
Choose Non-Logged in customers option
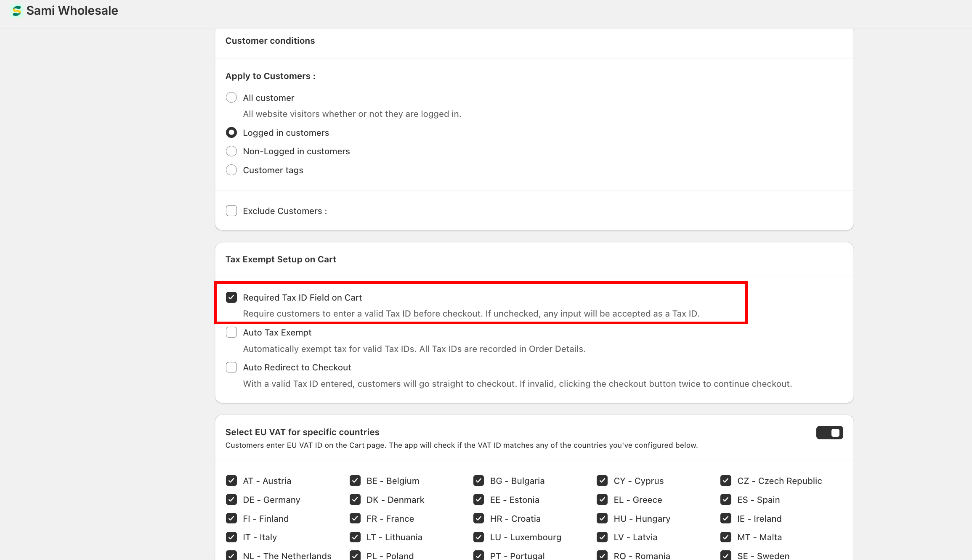pos(231,151)
